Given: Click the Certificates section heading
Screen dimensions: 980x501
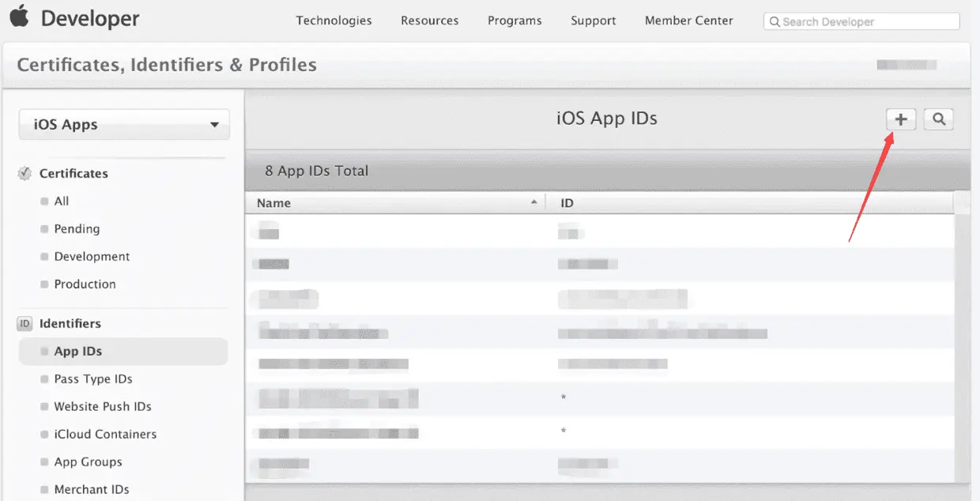Looking at the screenshot, I should [x=73, y=173].
